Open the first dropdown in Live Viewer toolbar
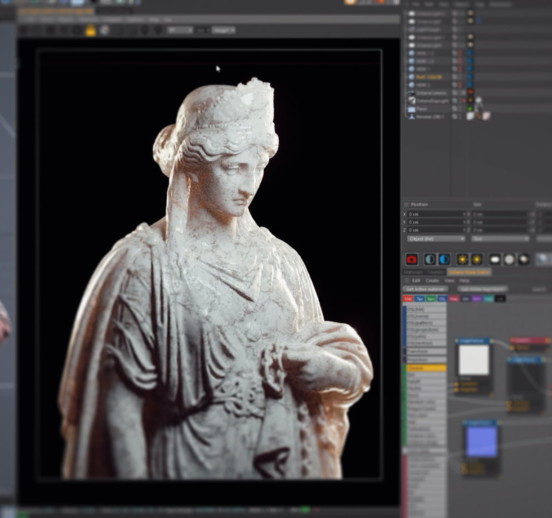 [x=180, y=31]
